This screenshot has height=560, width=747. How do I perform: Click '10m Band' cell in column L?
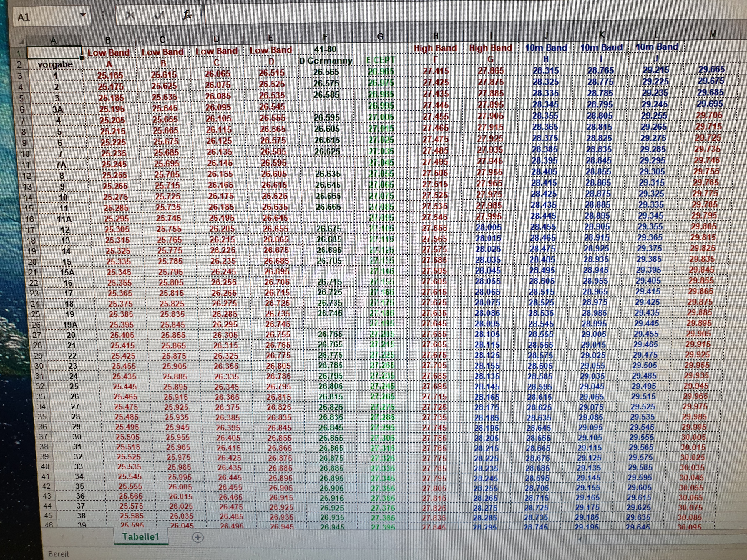click(x=657, y=47)
